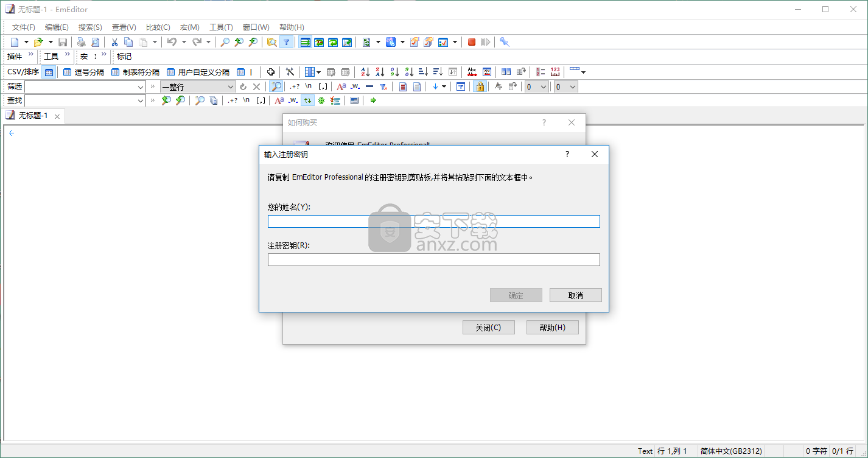This screenshot has height=458, width=868.
Task: Click the Paste clipboard icon
Action: [x=143, y=42]
